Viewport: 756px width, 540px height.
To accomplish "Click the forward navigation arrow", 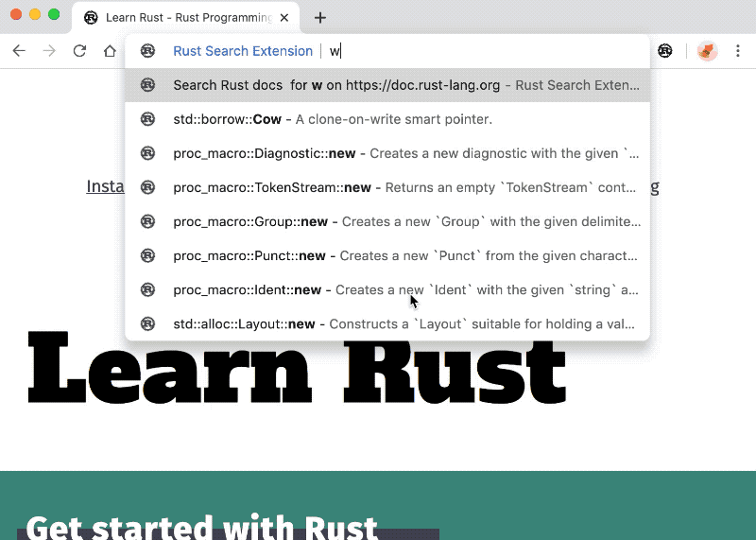I will point(49,51).
